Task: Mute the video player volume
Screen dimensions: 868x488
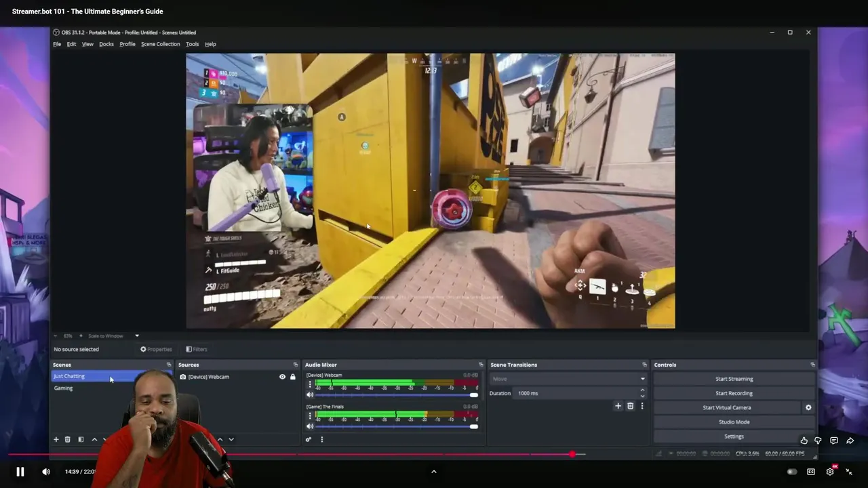Action: tap(45, 472)
